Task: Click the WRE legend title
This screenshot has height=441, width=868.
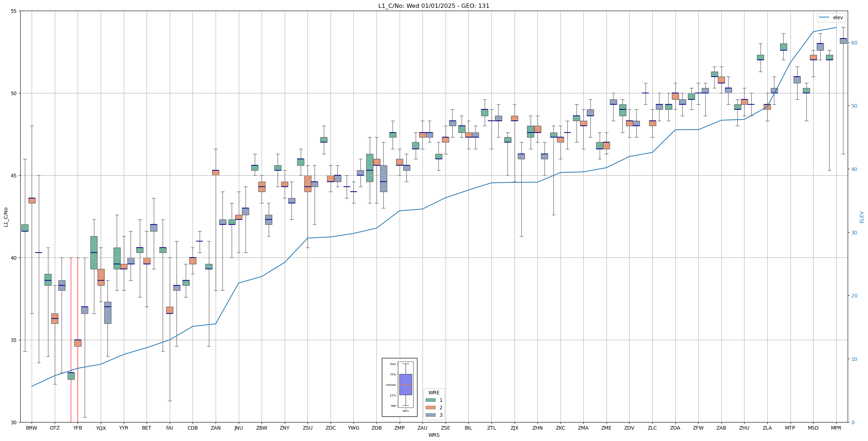Action: [x=434, y=393]
